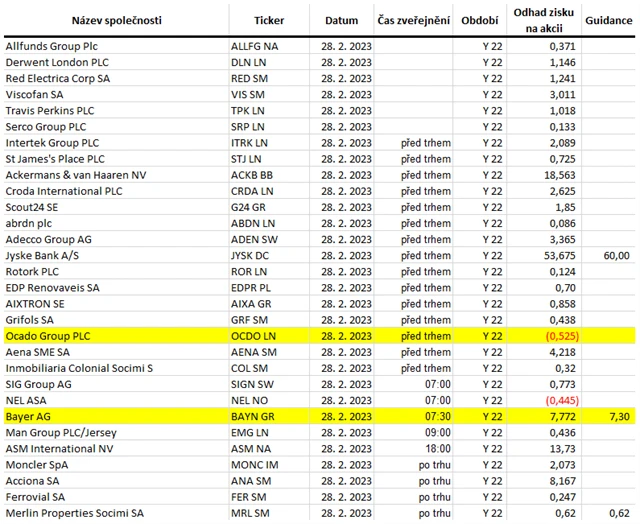Screen dimensions: 640x524
Task: Click ticker 'JYSK DC'
Action: [250, 256]
